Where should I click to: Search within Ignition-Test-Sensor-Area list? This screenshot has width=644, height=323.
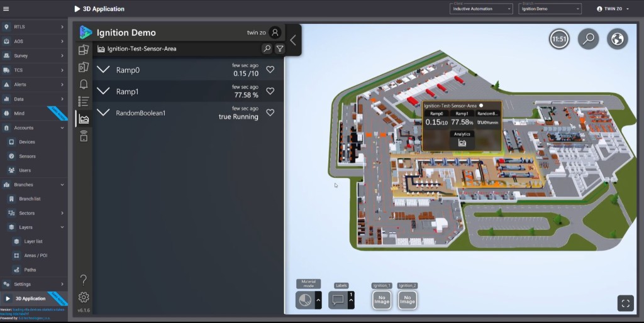[x=267, y=49]
